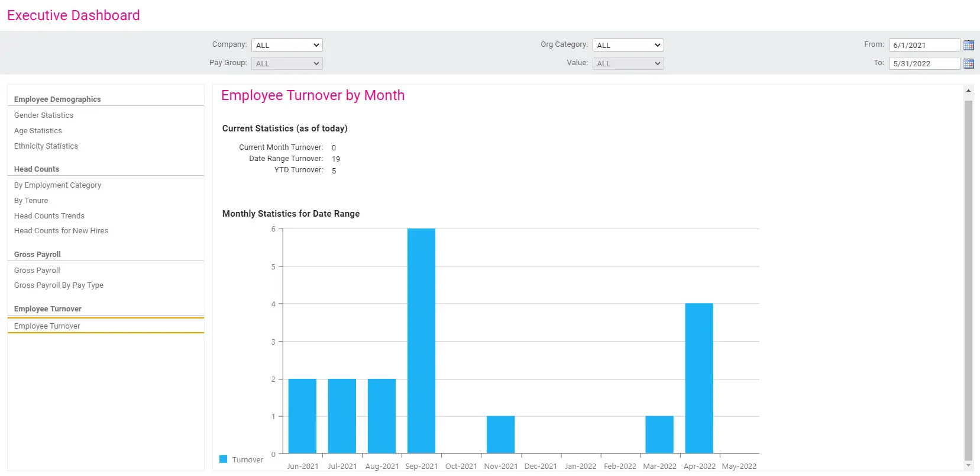Open Gender Statistics report

[x=44, y=115]
